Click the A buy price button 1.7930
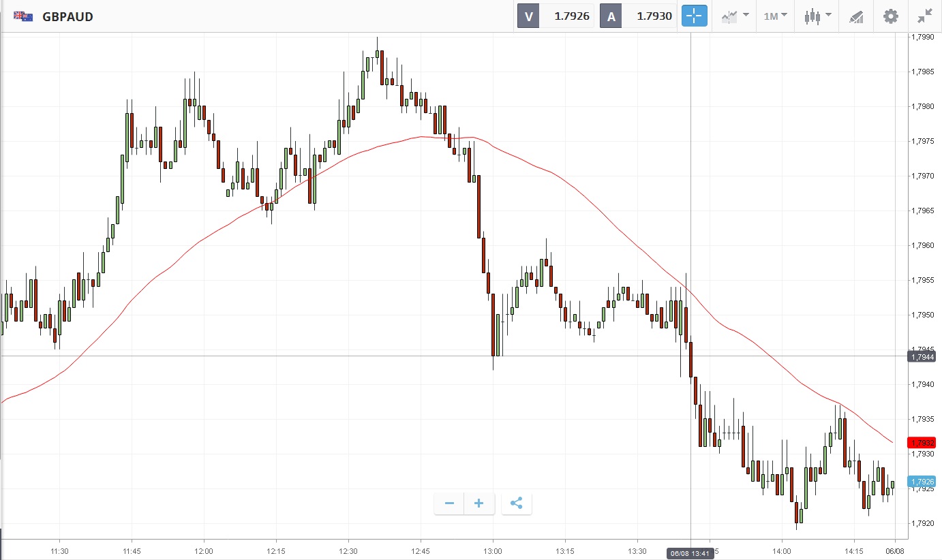Image resolution: width=942 pixels, height=560 pixels. pyautogui.click(x=638, y=16)
